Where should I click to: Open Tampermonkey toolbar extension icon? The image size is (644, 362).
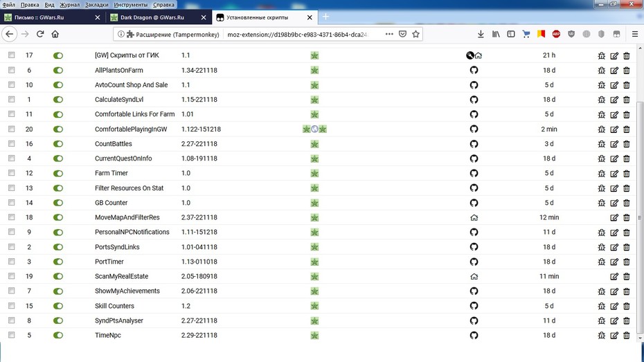(616, 34)
